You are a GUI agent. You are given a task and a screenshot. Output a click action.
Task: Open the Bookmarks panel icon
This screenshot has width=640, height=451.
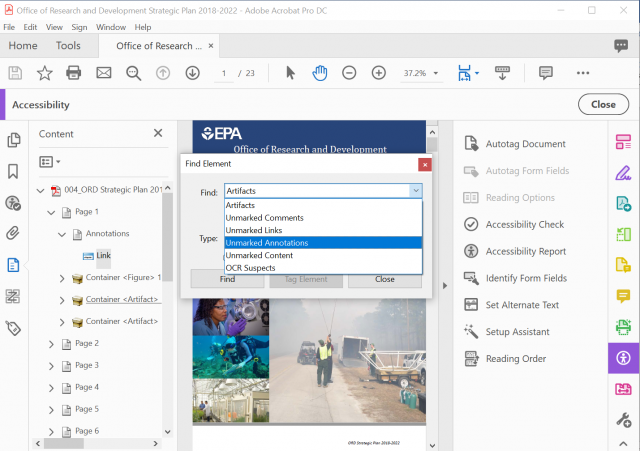click(x=14, y=171)
